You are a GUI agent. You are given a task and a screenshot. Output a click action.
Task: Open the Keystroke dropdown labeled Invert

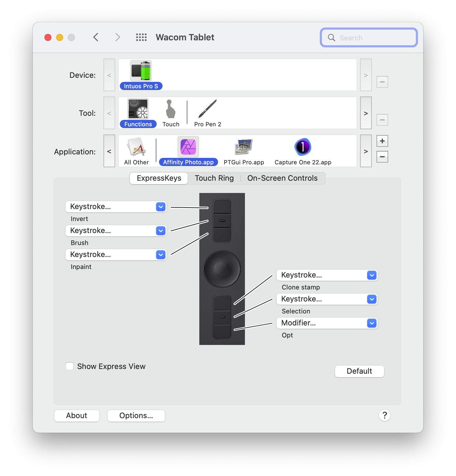(116, 207)
